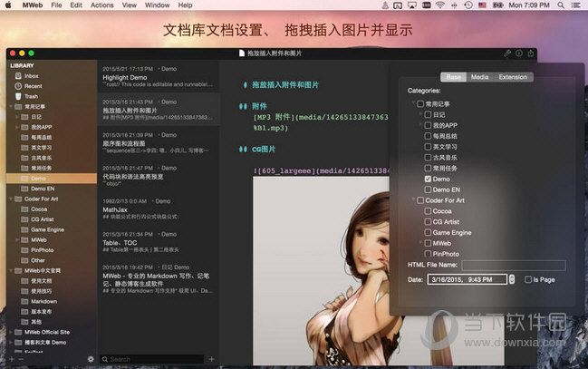Expand the 日记 sidebar folder

click(x=17, y=117)
